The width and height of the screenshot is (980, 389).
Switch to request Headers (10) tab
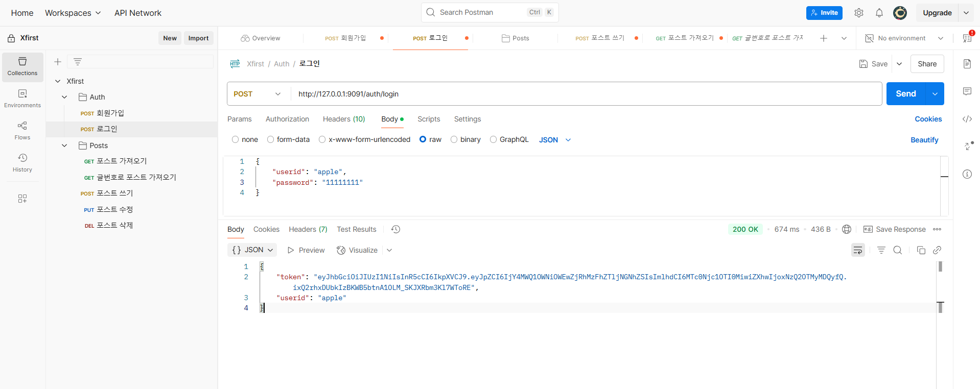(x=344, y=119)
